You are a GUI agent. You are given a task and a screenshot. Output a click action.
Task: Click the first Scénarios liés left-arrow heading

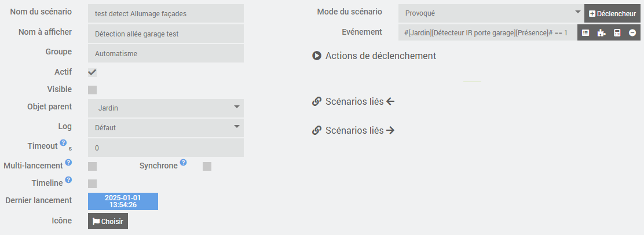point(353,102)
